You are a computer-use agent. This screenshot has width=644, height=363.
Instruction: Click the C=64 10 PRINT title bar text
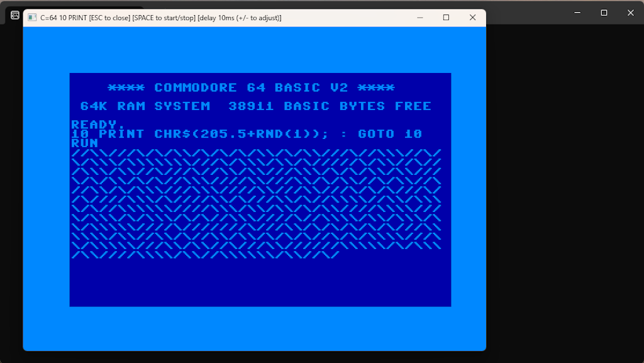click(x=161, y=18)
